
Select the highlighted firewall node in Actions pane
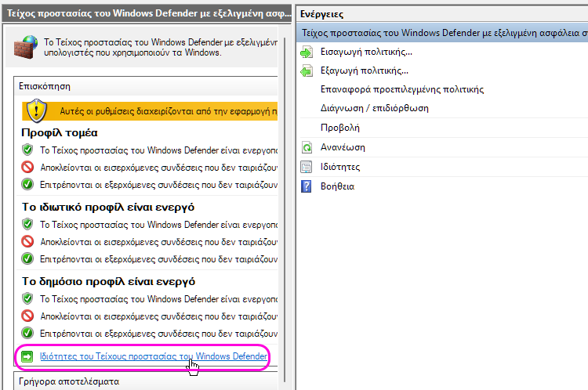pyautogui.click(x=442, y=33)
